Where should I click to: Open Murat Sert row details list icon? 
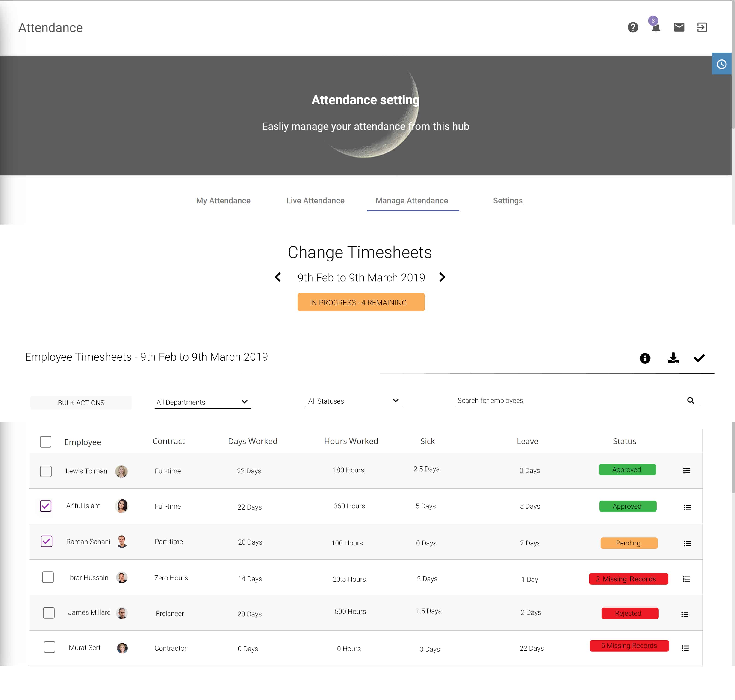(x=685, y=648)
